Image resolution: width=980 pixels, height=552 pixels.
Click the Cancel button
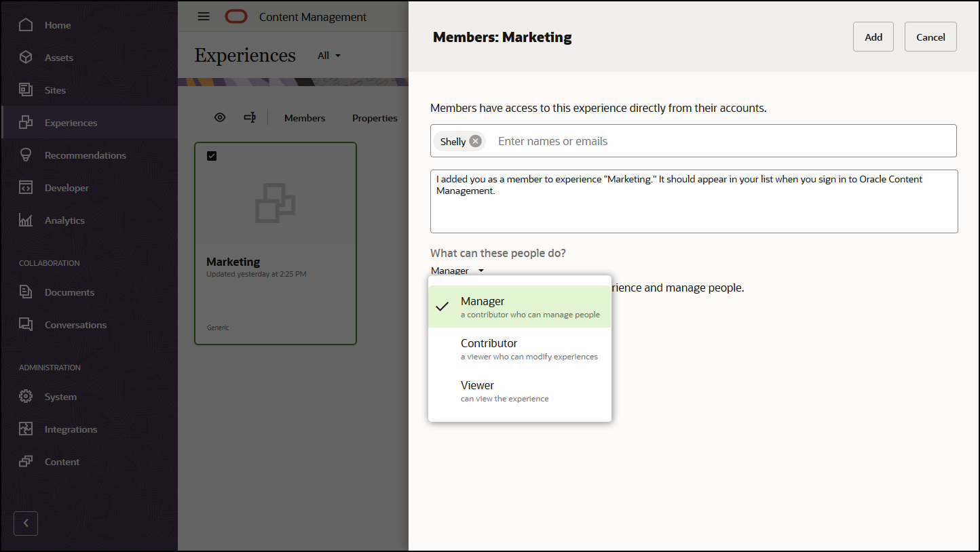tap(930, 37)
